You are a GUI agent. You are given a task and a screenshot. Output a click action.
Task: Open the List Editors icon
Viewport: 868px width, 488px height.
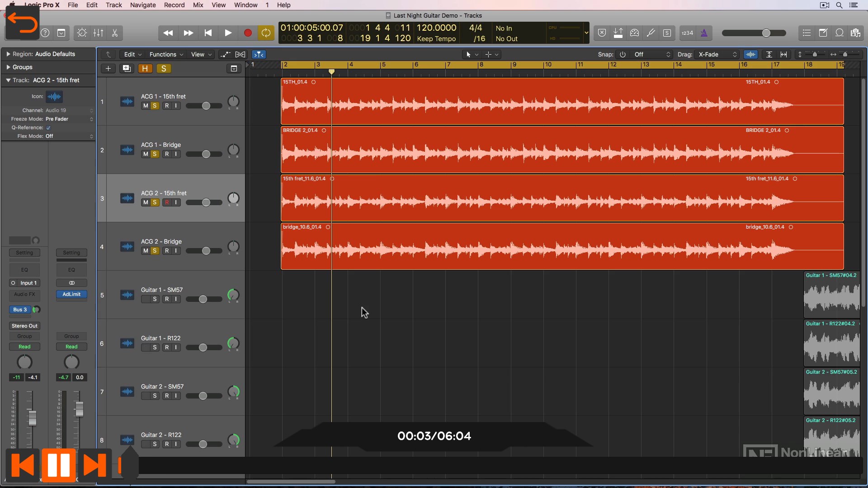coord(807,33)
